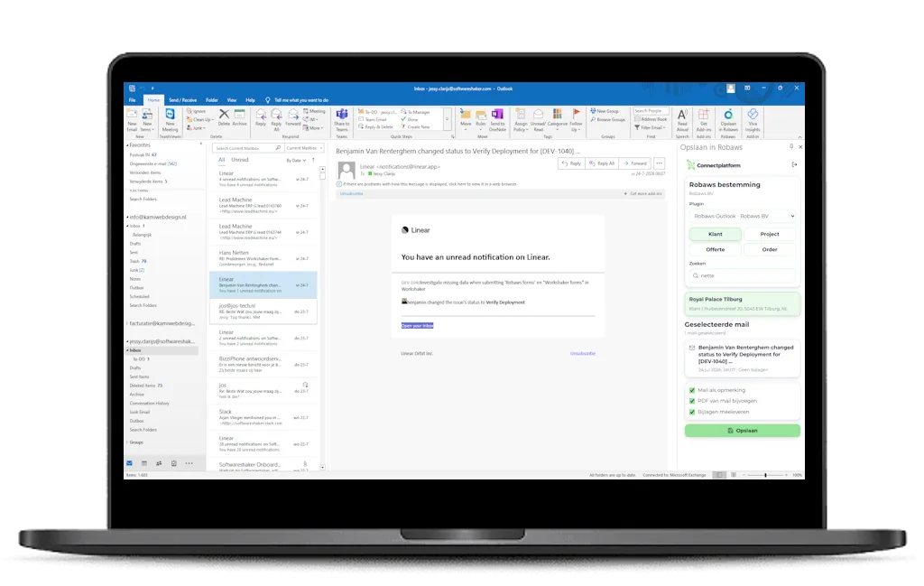Click the logout icon in Connectplatform pane
The height and width of the screenshot is (586, 924).
coord(794,165)
